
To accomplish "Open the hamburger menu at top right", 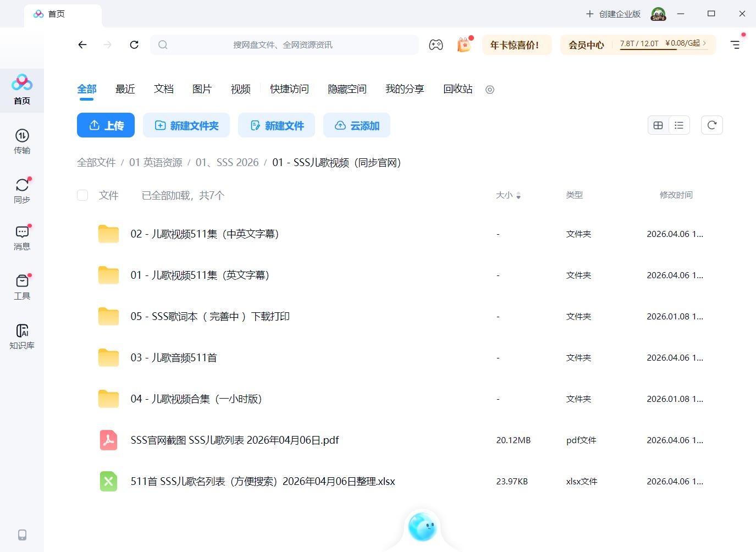I will (736, 45).
